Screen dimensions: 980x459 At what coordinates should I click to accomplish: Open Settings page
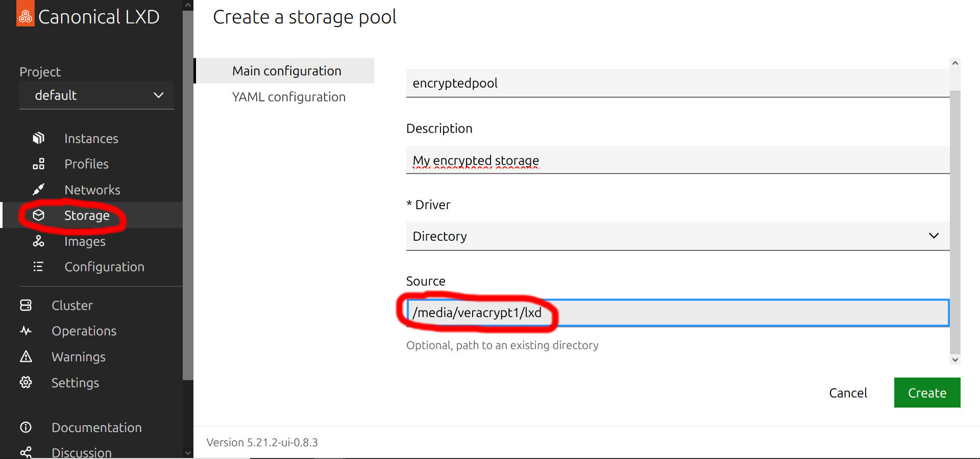(75, 382)
